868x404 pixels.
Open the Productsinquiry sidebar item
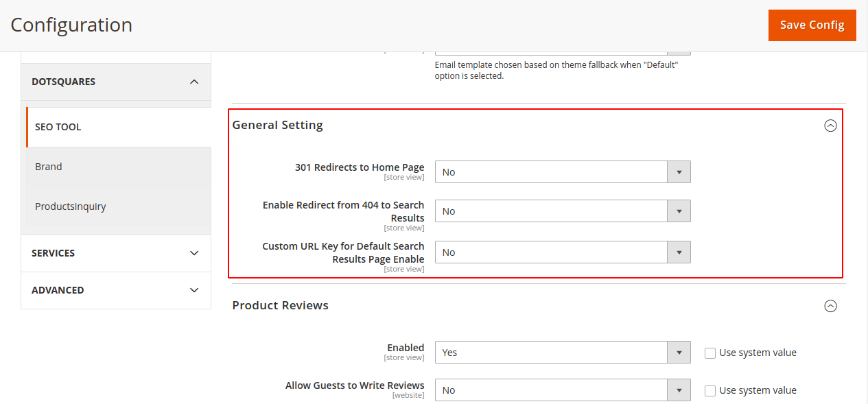coord(118,206)
